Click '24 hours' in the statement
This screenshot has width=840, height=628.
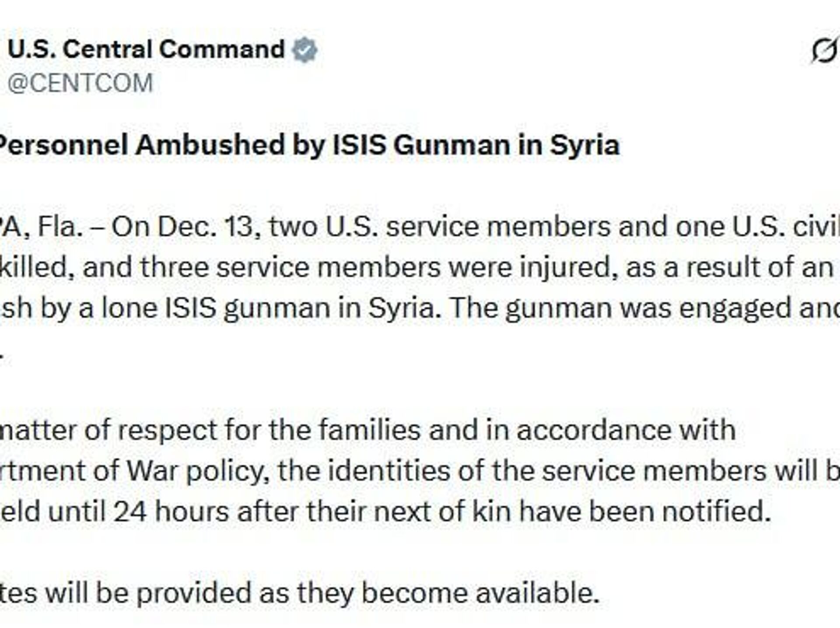point(171,511)
